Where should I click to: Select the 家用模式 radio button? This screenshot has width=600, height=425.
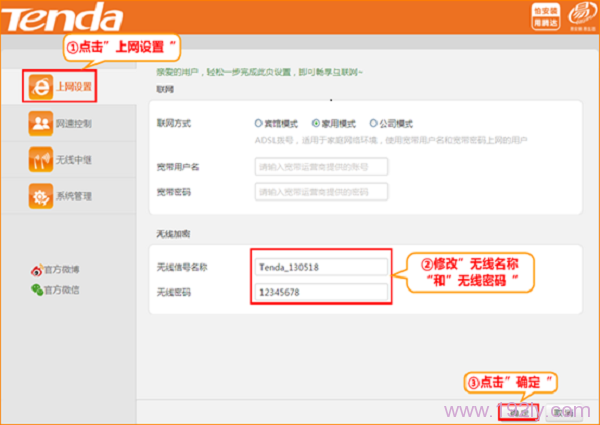pyautogui.click(x=314, y=124)
